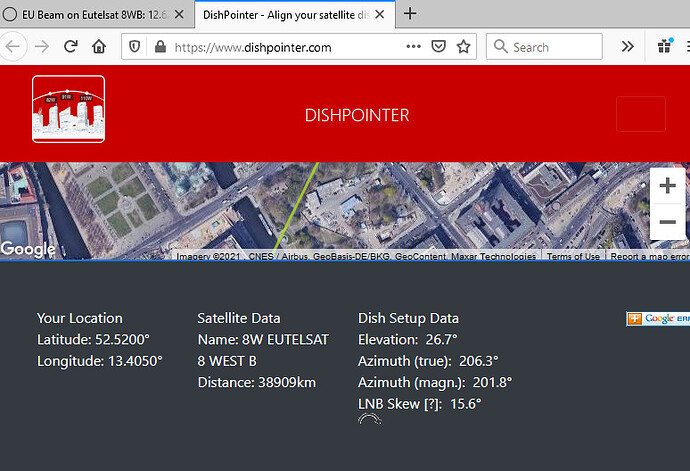This screenshot has width=690, height=471.
Task: Bookmark this page with the star
Action: [464, 46]
